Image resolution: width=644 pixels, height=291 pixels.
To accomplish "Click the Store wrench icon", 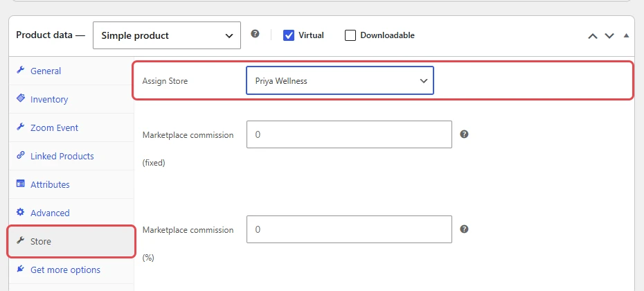I will point(20,240).
